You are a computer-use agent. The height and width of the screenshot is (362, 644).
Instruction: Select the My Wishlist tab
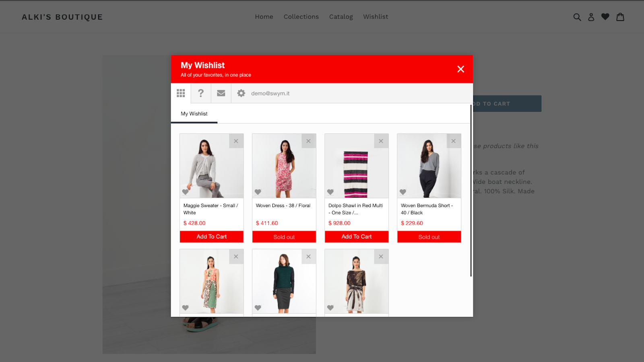tap(194, 114)
